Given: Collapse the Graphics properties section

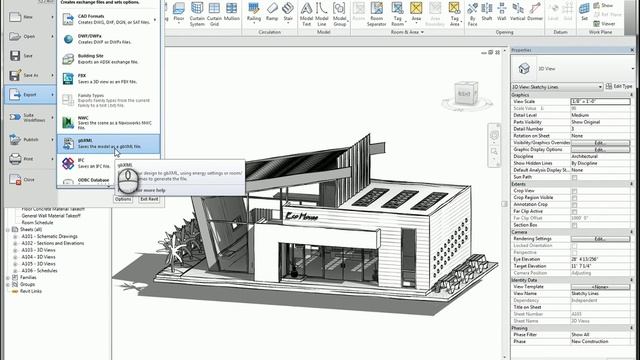Looking at the screenshot, I should click(x=631, y=95).
